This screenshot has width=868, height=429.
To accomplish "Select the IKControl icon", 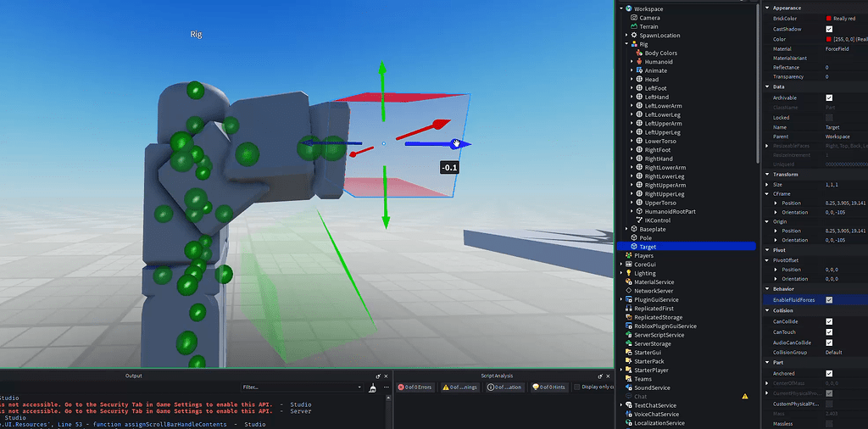I will tap(639, 220).
